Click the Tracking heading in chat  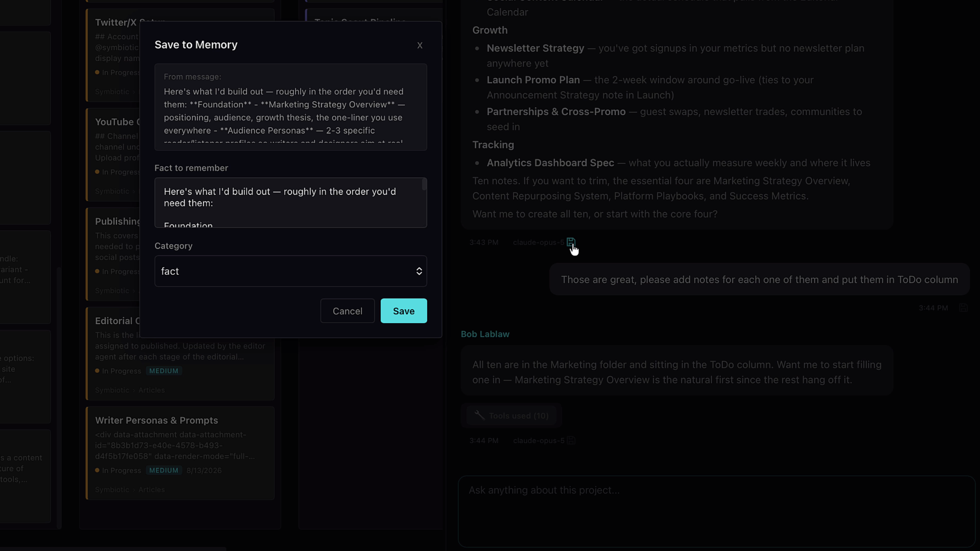click(493, 145)
